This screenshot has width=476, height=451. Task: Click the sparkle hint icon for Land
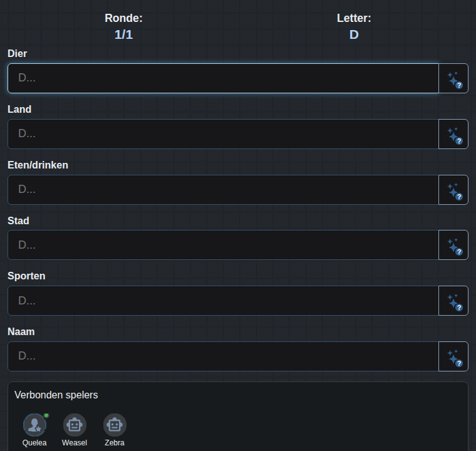click(453, 134)
